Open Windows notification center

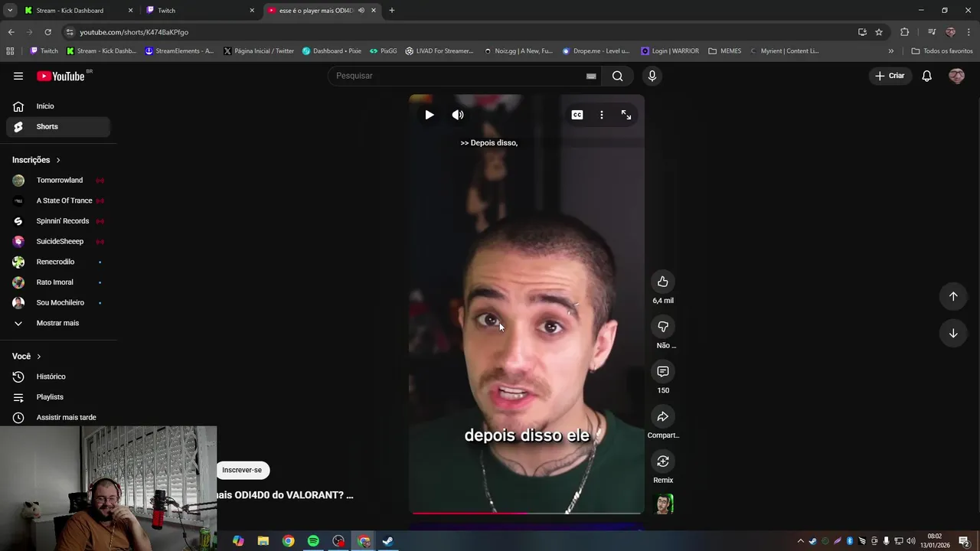964,541
